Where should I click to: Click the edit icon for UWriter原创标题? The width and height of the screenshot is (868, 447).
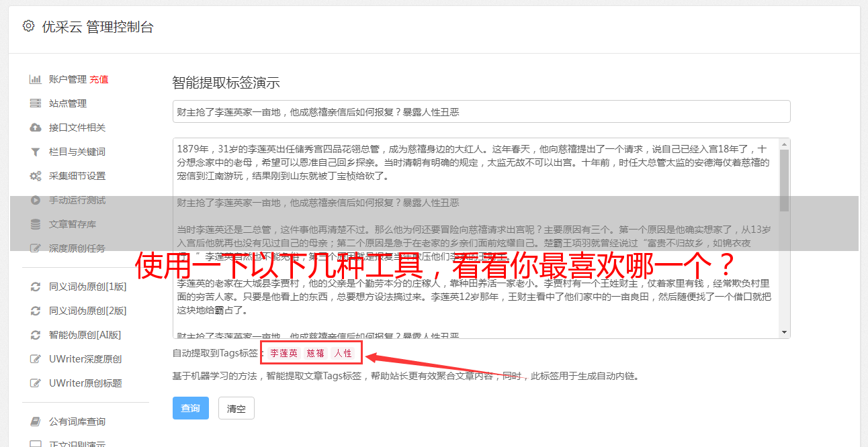pos(36,383)
